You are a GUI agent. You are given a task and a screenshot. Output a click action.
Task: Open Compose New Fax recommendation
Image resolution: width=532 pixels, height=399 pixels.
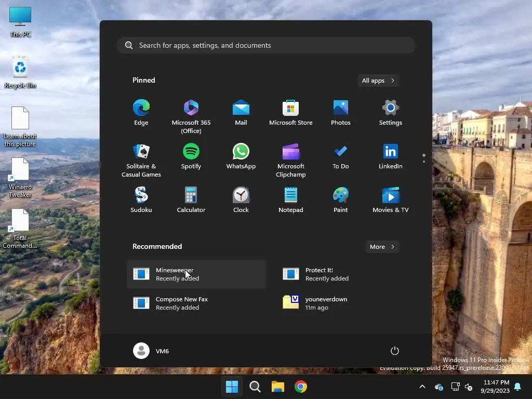point(196,303)
